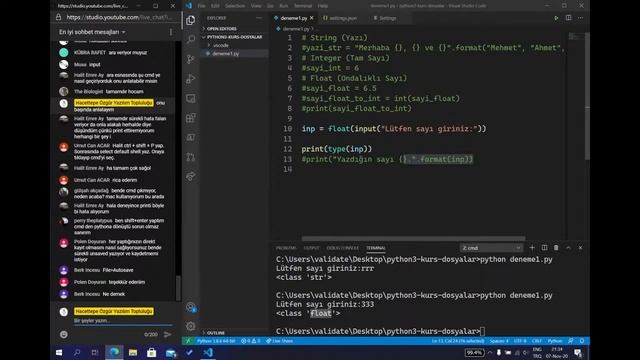The height and width of the screenshot is (360, 640).
Task: Split the terminal panel
Action: 544,248
